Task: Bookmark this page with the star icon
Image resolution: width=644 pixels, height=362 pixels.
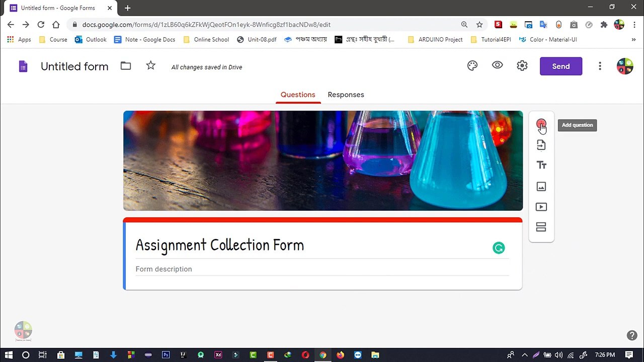Action: [479, 24]
